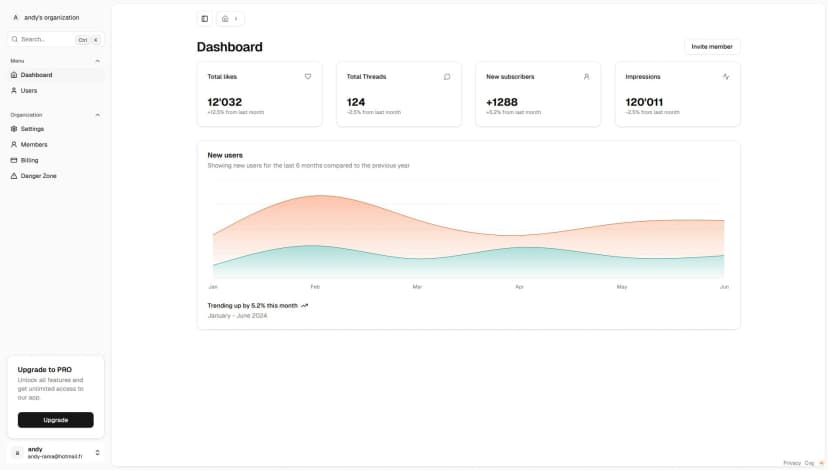Screen dimensions: 828x470
Task: Open the Members menu item
Action: pos(55,145)
